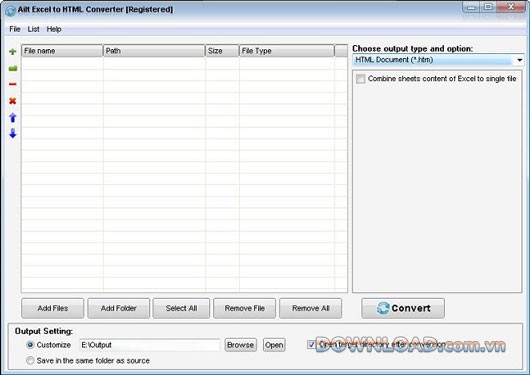Move item down with blue down arrow
The image size is (530, 375).
(13, 133)
